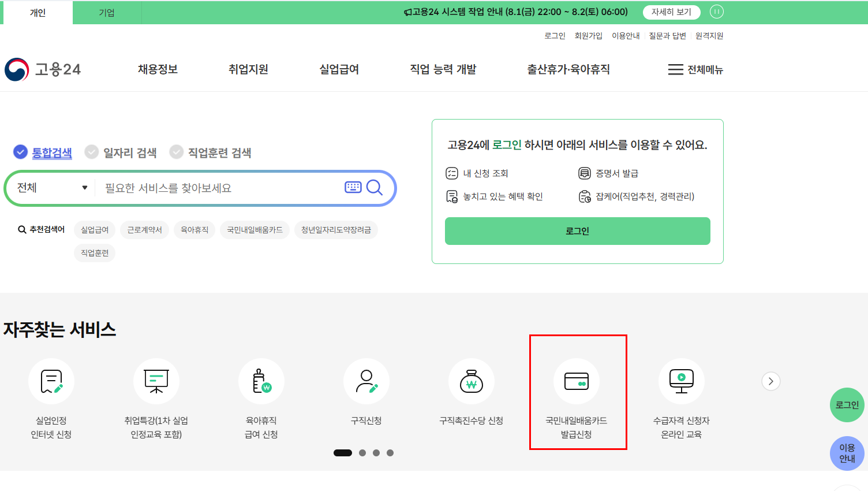Image resolution: width=868 pixels, height=491 pixels.
Task: Select the 직업훈련 recommended keyword
Action: click(95, 253)
